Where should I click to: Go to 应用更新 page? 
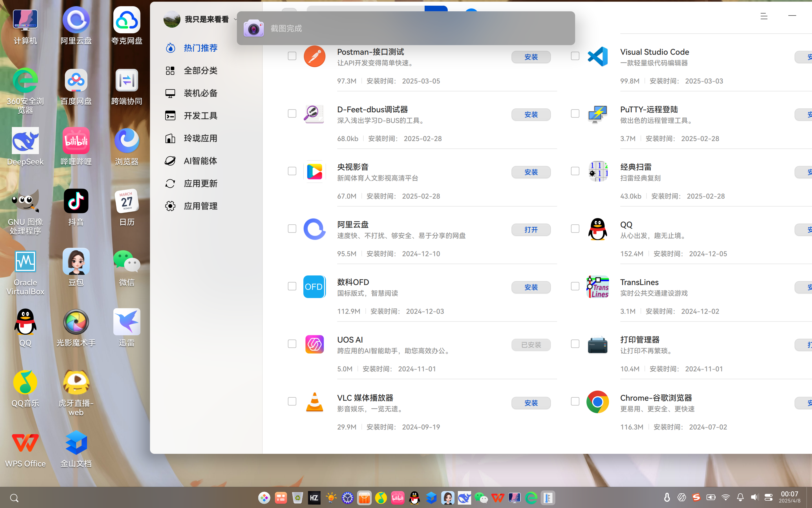point(191,183)
